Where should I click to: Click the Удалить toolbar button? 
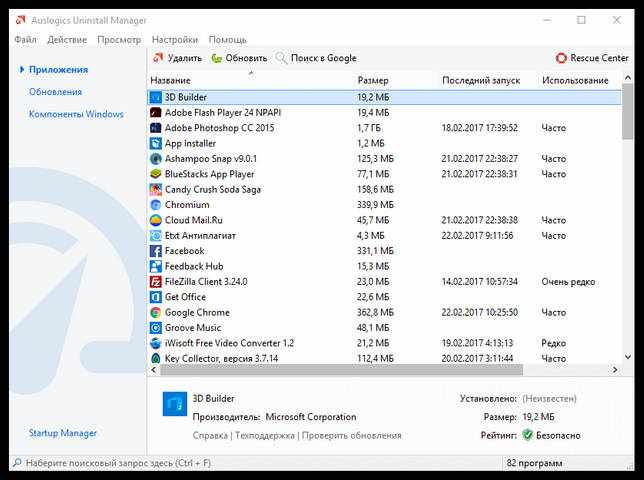coord(177,58)
